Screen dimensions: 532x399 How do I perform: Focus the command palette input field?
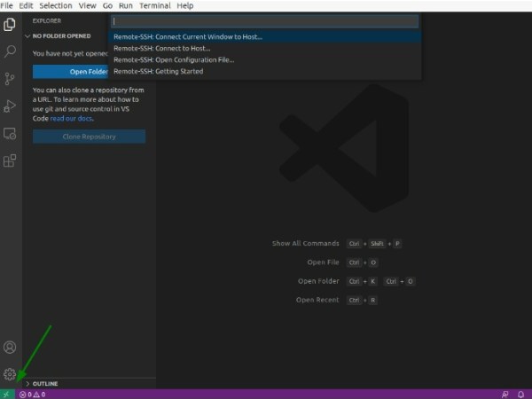coord(265,21)
